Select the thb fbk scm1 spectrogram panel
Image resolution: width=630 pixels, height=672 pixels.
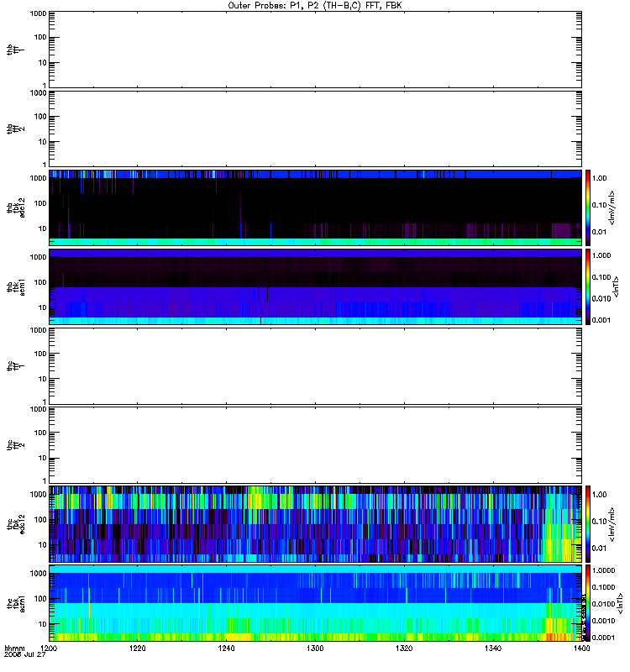pos(315,286)
